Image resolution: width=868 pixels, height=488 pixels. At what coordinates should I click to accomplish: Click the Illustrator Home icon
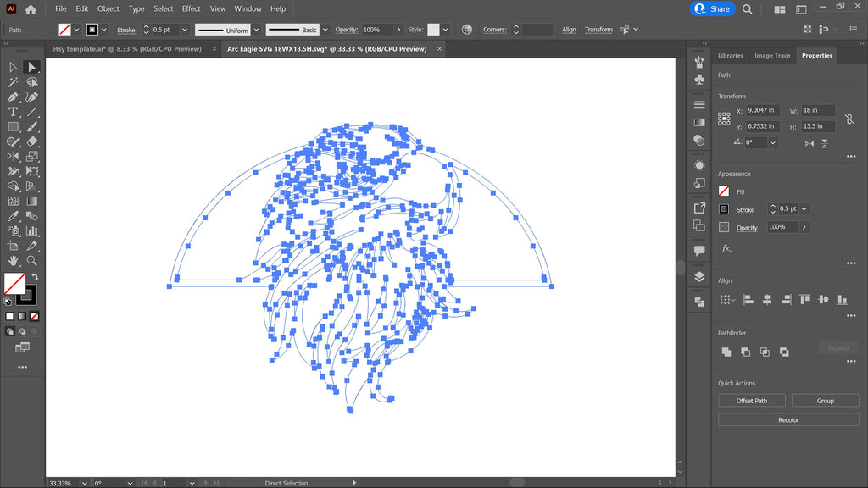[x=31, y=8]
